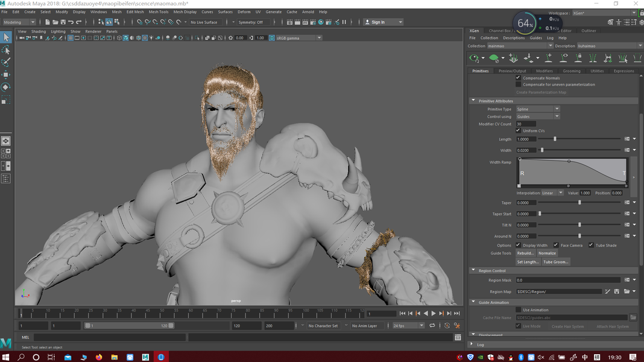This screenshot has height=362, width=644.
Task: Toggle the Tube Shade option
Action: click(591, 245)
